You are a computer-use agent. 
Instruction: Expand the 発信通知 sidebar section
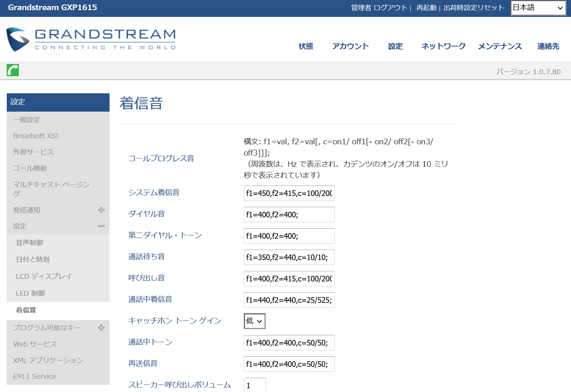coord(101,210)
